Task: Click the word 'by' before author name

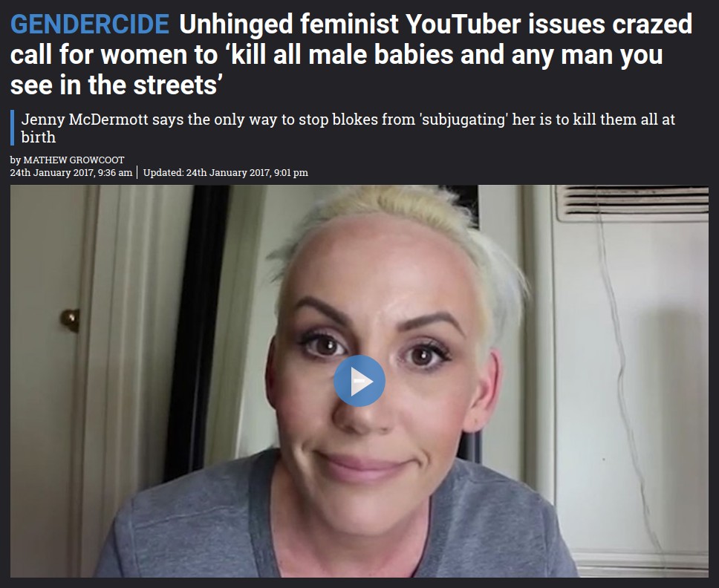Action: click(x=16, y=160)
